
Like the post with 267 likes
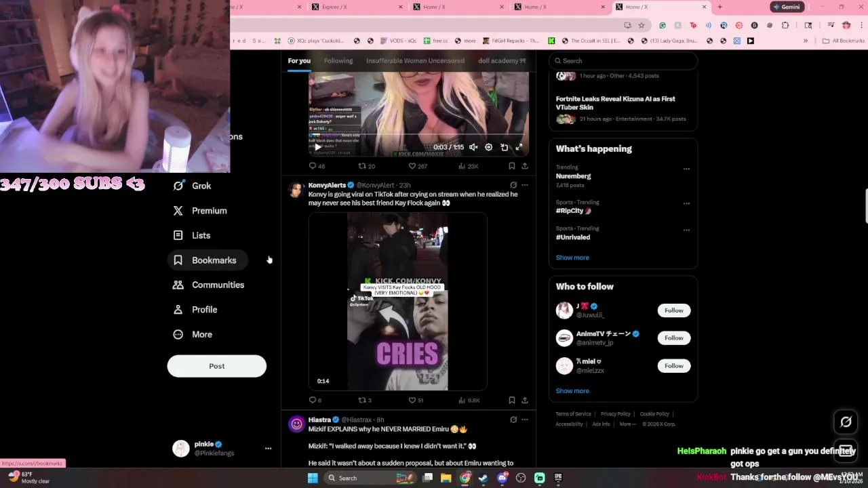pos(417,166)
